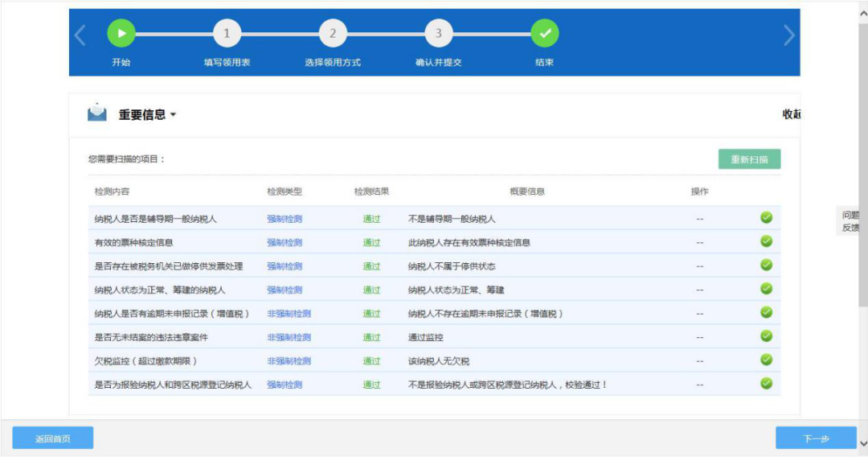Click summary text 通过监控
868x457 pixels.
[x=426, y=337]
